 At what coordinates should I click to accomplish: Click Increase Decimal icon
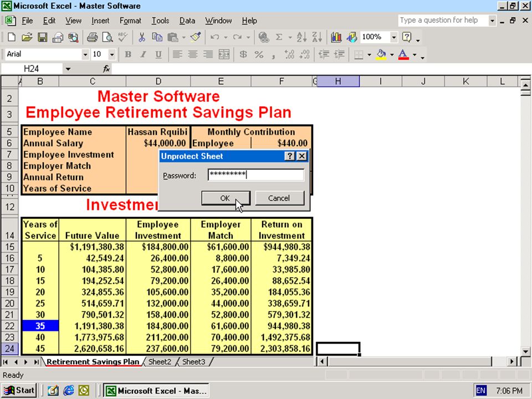coord(289,54)
